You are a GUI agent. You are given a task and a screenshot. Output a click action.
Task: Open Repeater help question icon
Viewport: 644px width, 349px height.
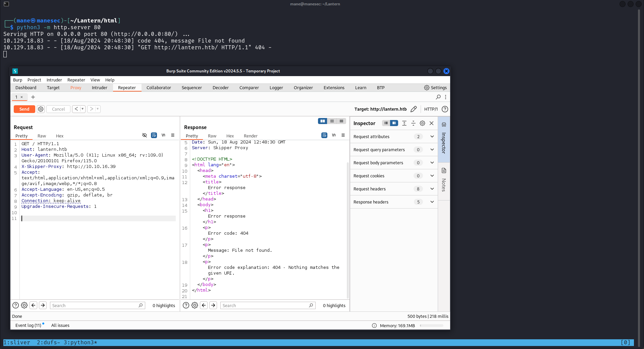(x=445, y=109)
